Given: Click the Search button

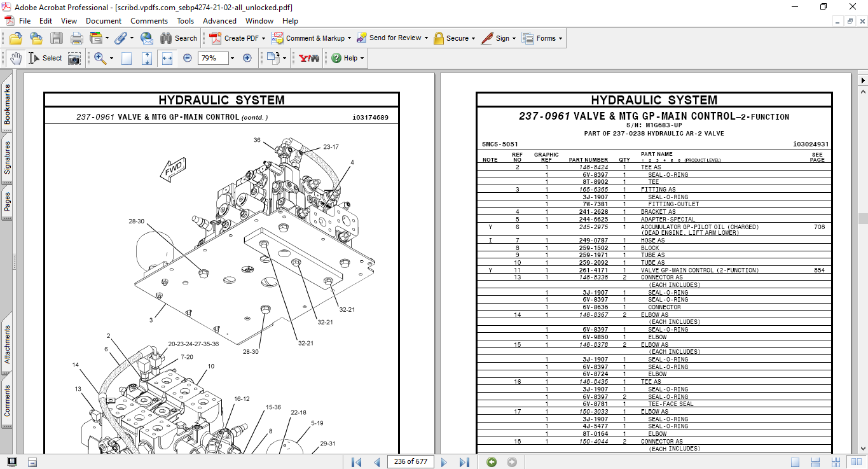Looking at the screenshot, I should coord(179,38).
